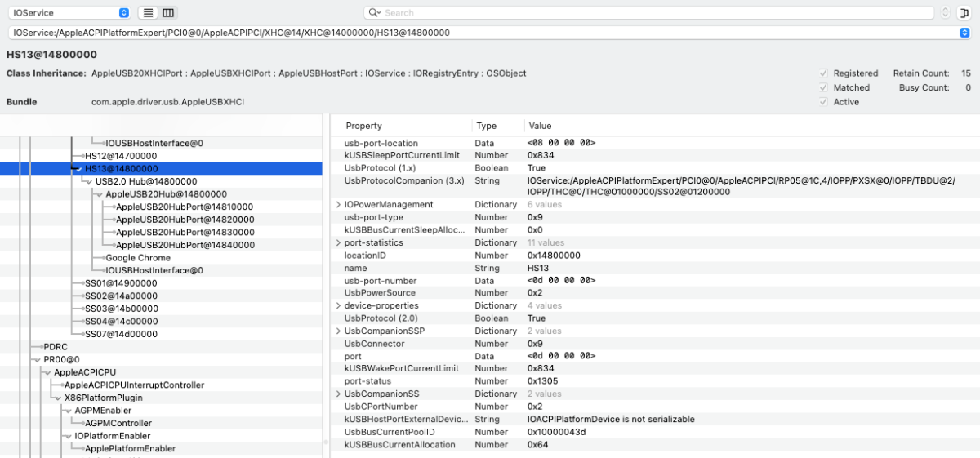Image resolution: width=980 pixels, height=458 pixels.
Task: Collapse the USB2.0 Hub@14800000 node
Action: point(88,181)
